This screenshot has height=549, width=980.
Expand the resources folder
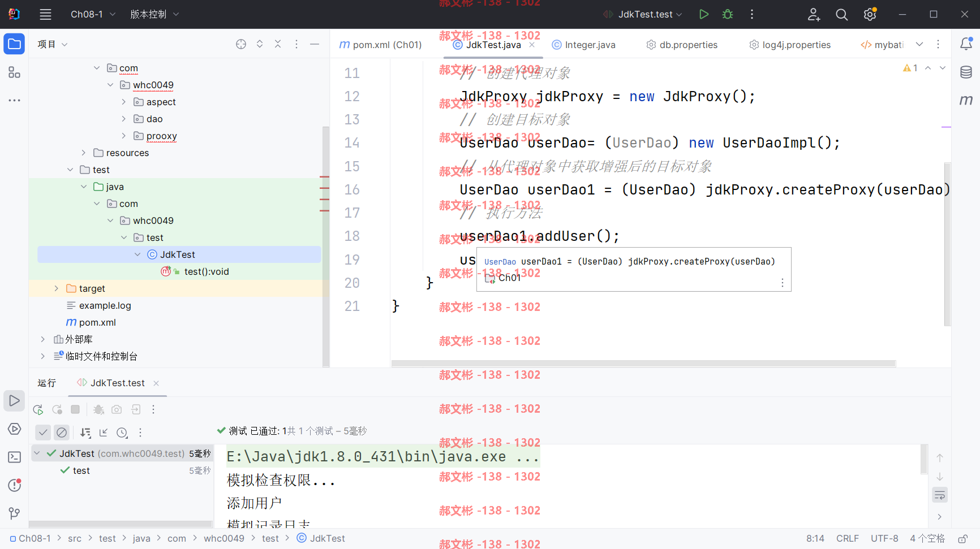(83, 153)
